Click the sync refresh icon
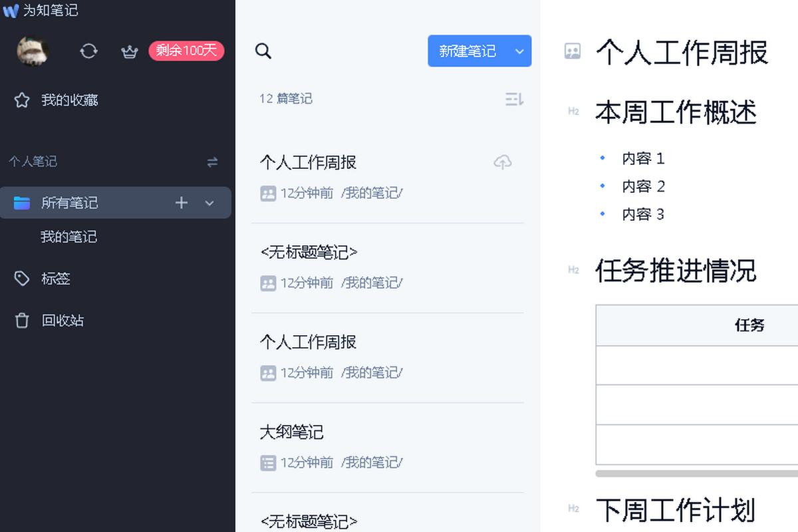The height and width of the screenshot is (532, 798). tap(88, 51)
